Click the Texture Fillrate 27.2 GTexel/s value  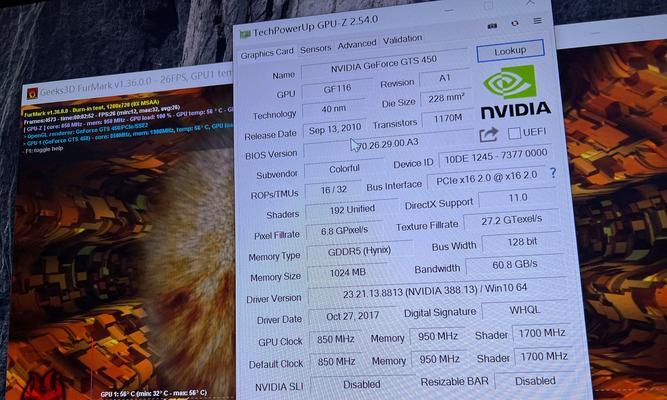click(512, 220)
